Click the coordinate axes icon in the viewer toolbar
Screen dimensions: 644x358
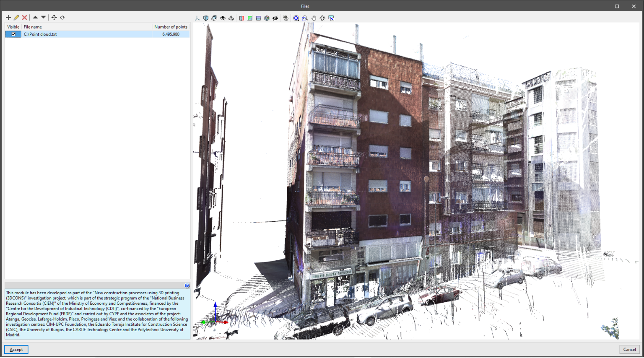(x=197, y=18)
